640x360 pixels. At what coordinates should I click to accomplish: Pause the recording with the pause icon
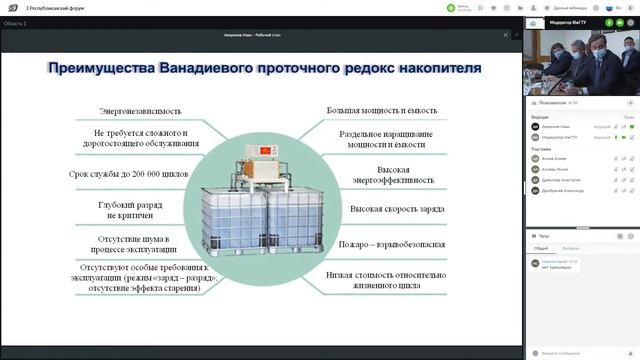point(480,8)
